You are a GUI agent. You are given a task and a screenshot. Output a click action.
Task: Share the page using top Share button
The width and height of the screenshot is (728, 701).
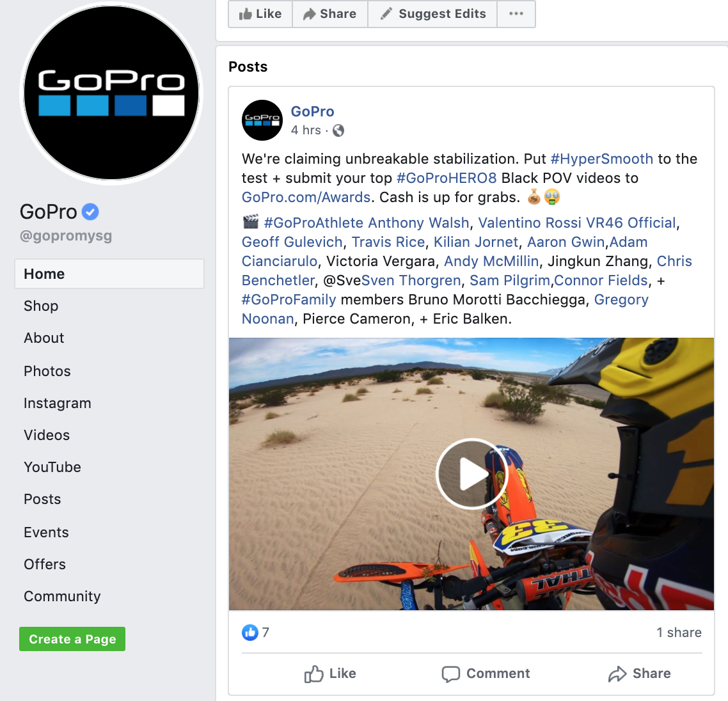[330, 14]
